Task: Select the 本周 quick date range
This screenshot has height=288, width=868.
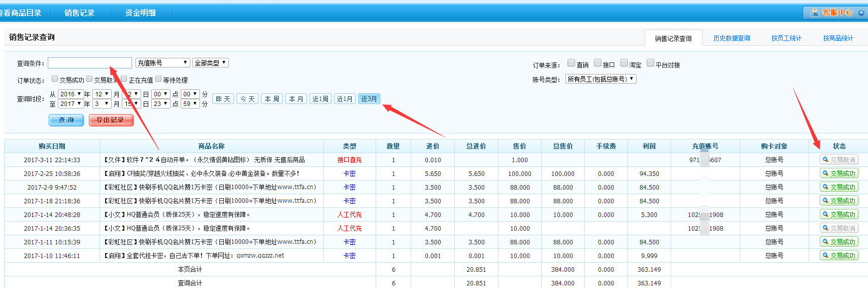Action: point(272,99)
